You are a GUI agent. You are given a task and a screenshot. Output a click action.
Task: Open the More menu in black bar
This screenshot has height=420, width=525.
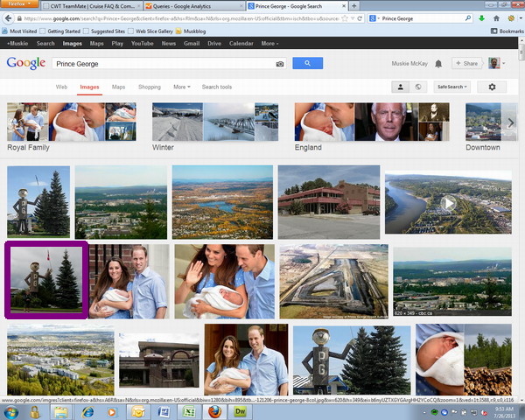(269, 43)
